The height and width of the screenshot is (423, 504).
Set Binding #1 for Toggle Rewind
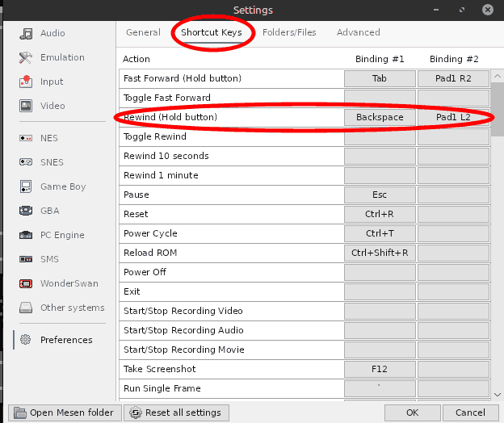pyautogui.click(x=380, y=136)
